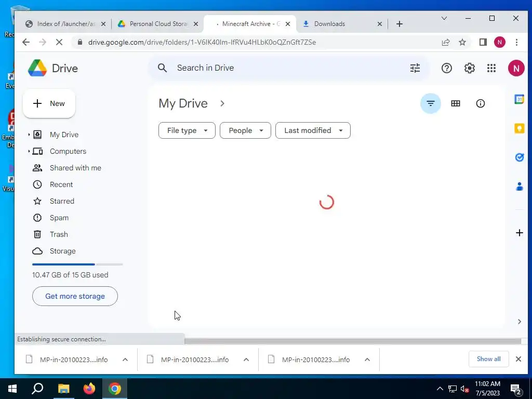532x399 pixels.
Task: Click the Chrome profile avatar in toolbar
Action: pos(499,42)
